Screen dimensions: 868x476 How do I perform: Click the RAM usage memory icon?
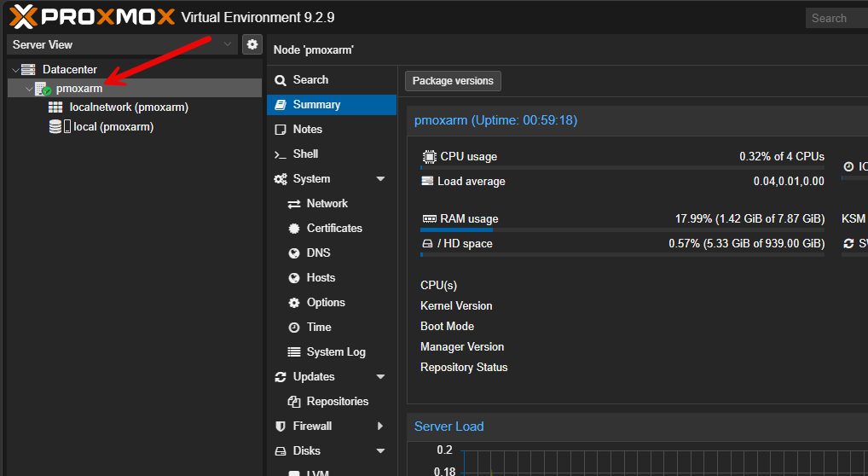pos(430,219)
